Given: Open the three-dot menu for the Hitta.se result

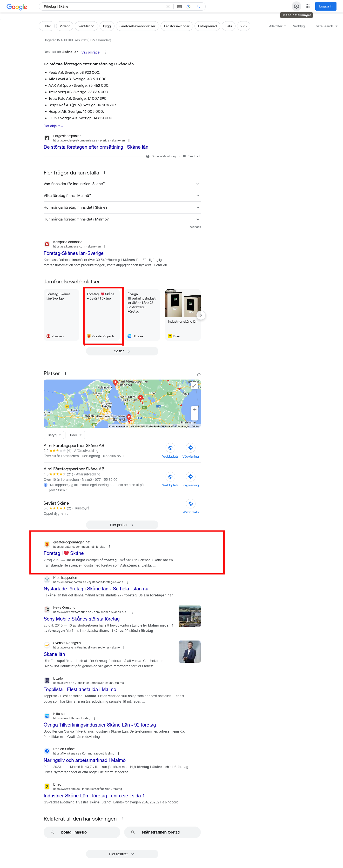Looking at the screenshot, I should click(x=94, y=718).
